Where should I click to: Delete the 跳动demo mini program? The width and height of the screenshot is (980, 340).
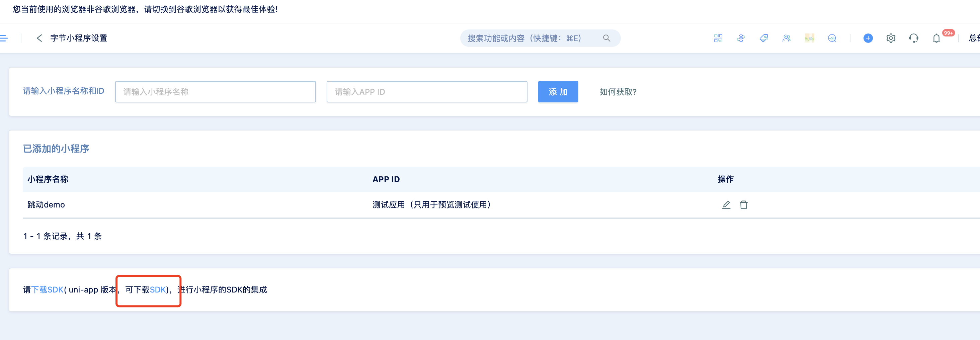pos(743,205)
